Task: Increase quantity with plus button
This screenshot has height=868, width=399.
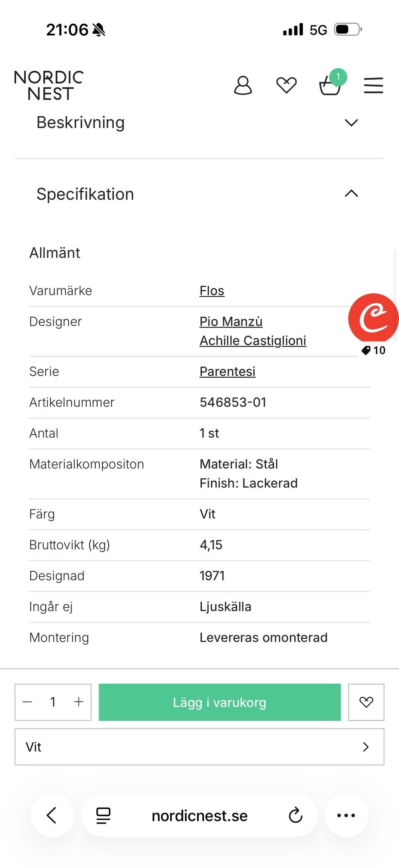Action: [x=79, y=702]
